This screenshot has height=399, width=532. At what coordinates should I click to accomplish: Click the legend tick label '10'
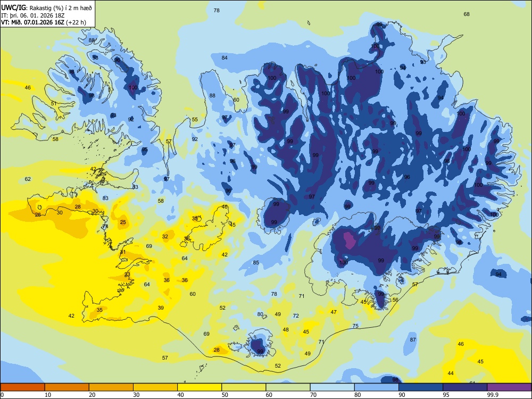pos(48,395)
